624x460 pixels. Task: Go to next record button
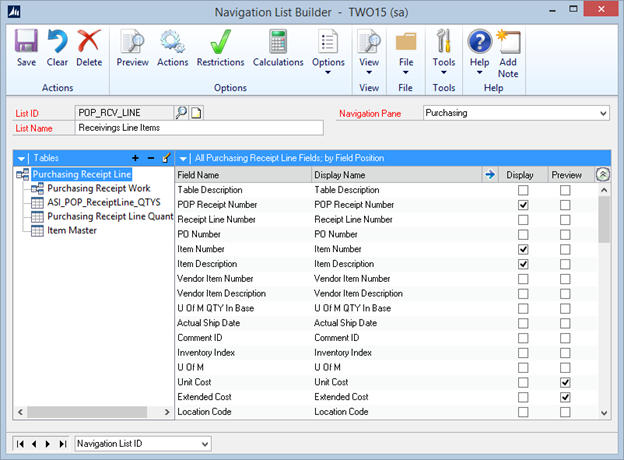(x=48, y=444)
